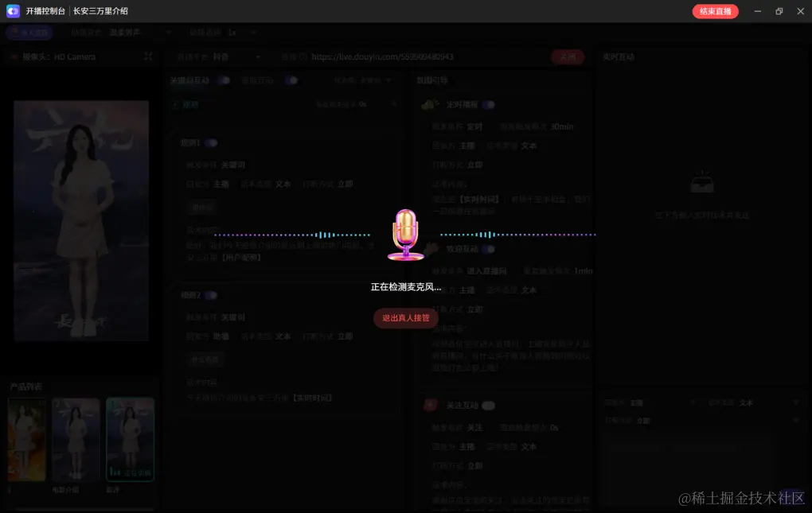Click the main camera preview of the presenter
This screenshot has width=812, height=513.
click(x=81, y=221)
